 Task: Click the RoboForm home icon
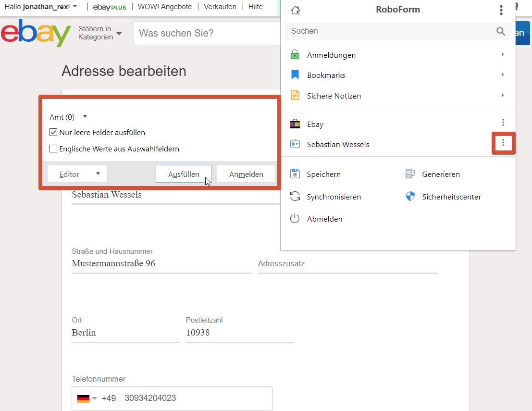point(296,10)
